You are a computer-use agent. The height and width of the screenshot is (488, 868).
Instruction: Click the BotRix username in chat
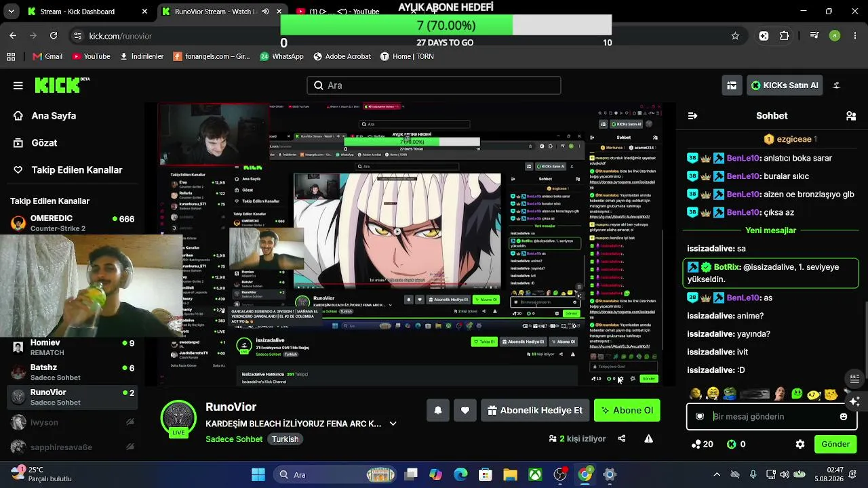point(727,267)
